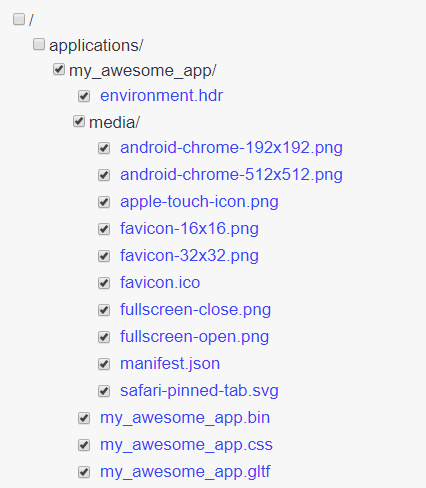Uncheck the safari-pinned-tab.svg checkbox
Screen dimensions: 426x488
pyautogui.click(x=104, y=391)
